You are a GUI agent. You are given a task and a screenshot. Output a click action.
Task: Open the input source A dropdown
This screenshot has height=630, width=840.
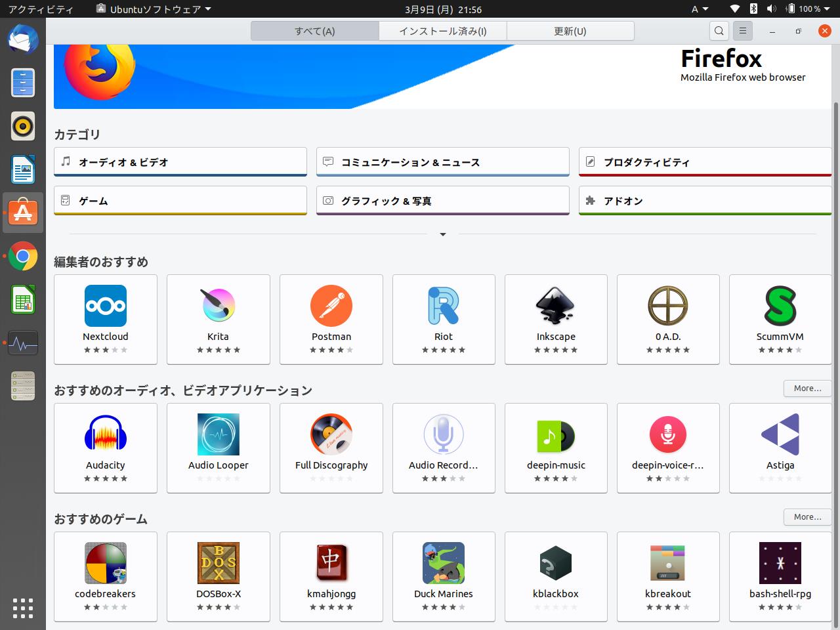(700, 9)
